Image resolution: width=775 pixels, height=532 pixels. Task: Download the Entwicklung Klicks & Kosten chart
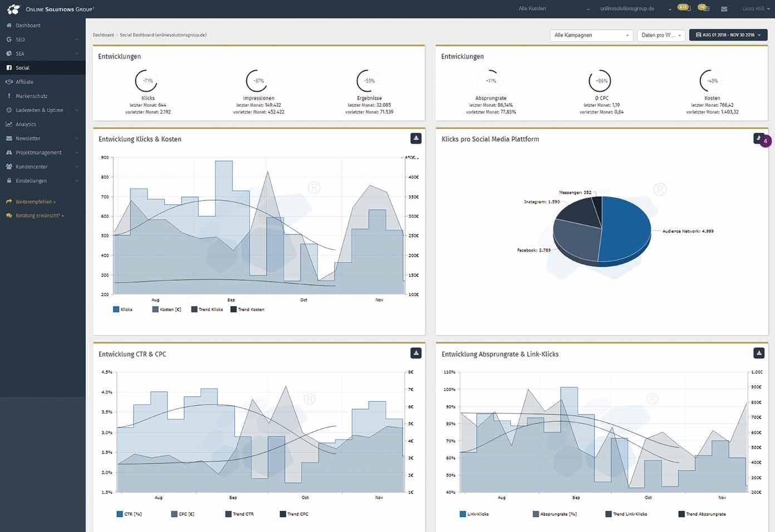[416, 138]
